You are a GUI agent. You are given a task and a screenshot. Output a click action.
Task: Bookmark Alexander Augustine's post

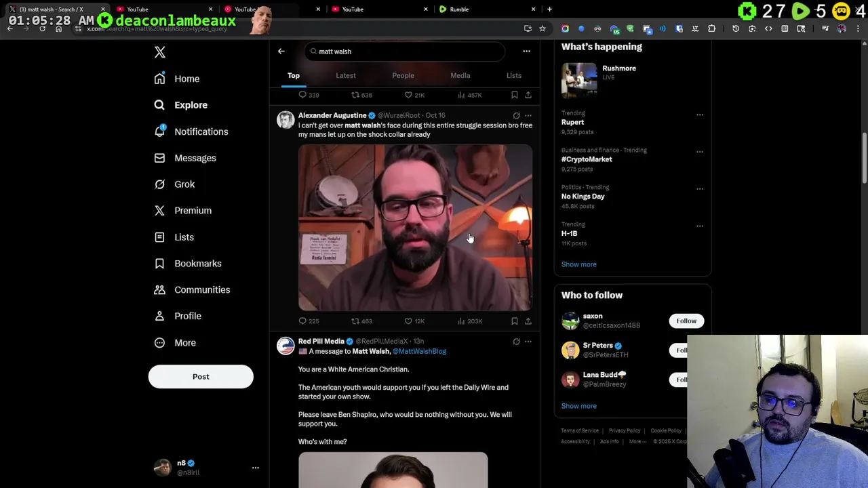click(515, 321)
